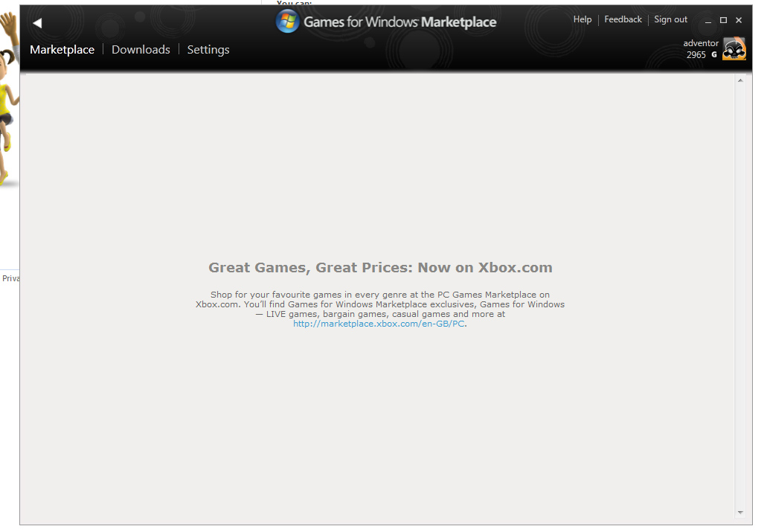Sign out of the account
The image size is (767, 532).
click(670, 19)
